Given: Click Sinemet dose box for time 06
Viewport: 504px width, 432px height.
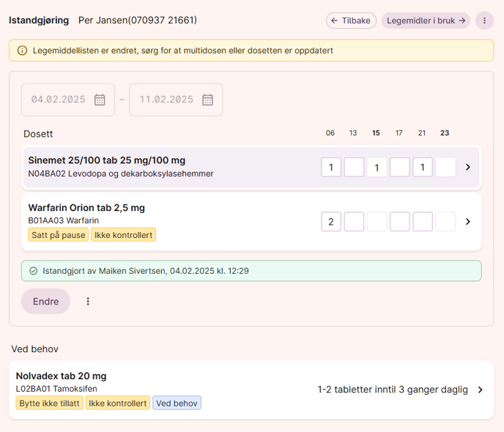Looking at the screenshot, I should click(x=331, y=167).
